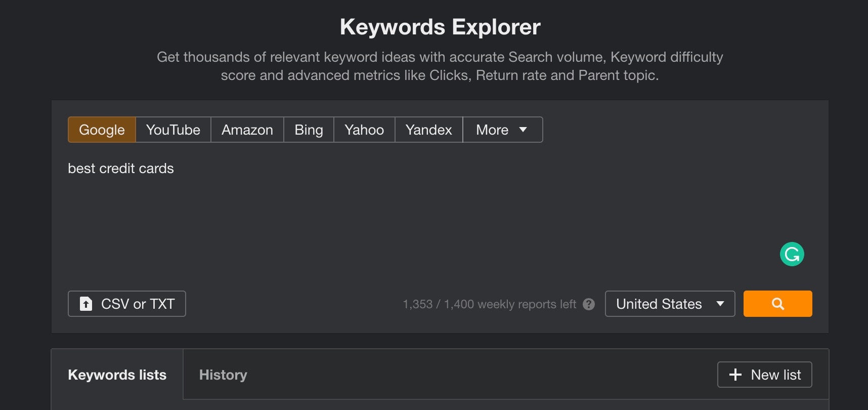Open the Keywords lists tab
Viewport: 868px width, 410px height.
[117, 375]
